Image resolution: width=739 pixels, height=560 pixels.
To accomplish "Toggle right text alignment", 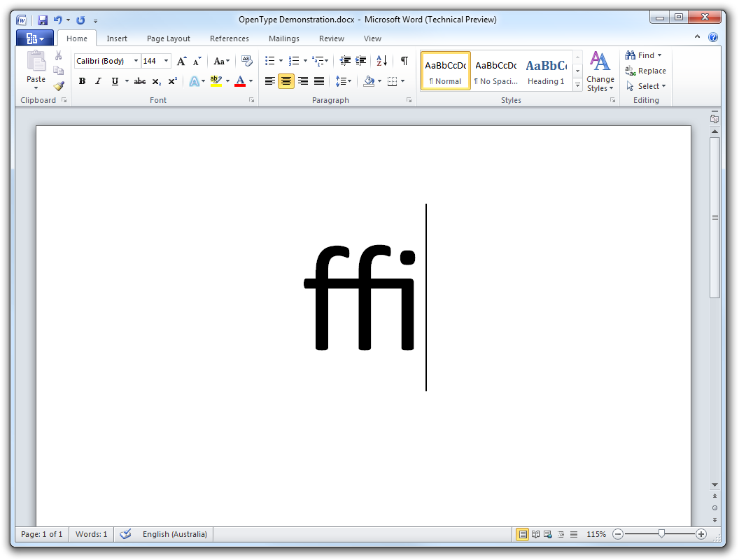I will point(302,80).
